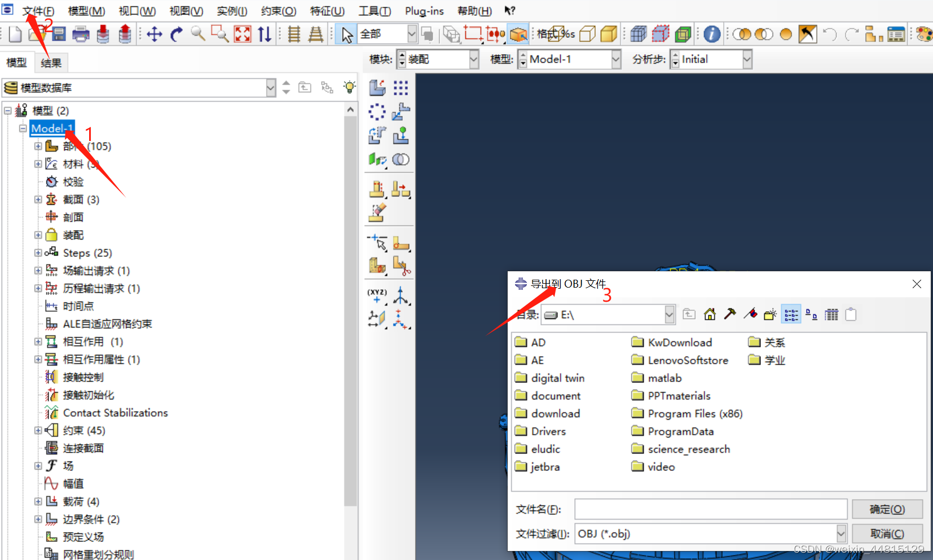
Task: Toggle detailed list view in export dialog
Action: (831, 315)
